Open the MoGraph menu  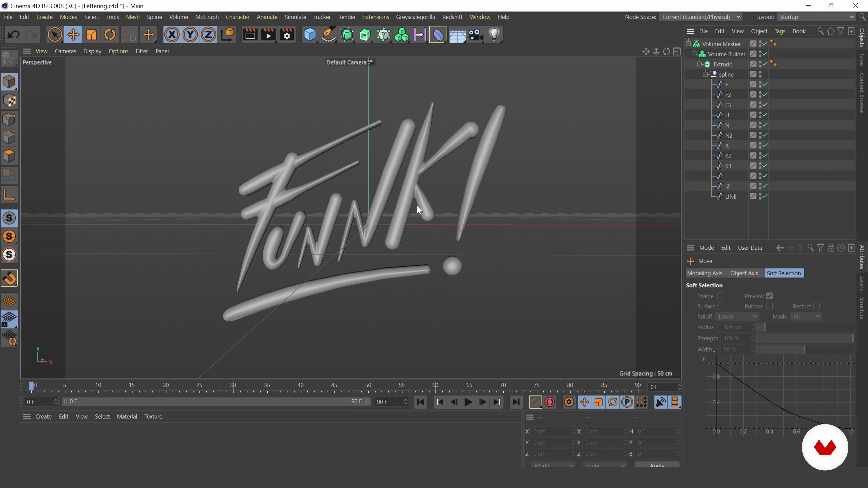[x=207, y=17]
